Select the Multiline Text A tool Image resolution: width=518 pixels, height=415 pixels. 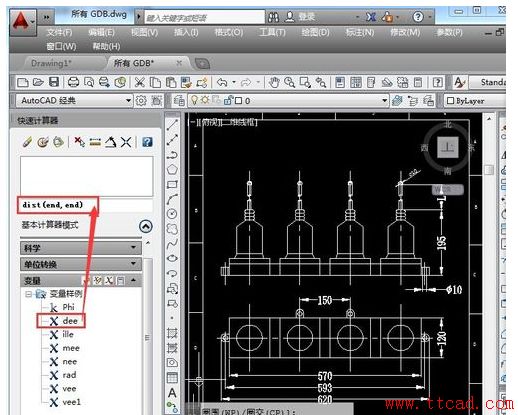(x=172, y=393)
